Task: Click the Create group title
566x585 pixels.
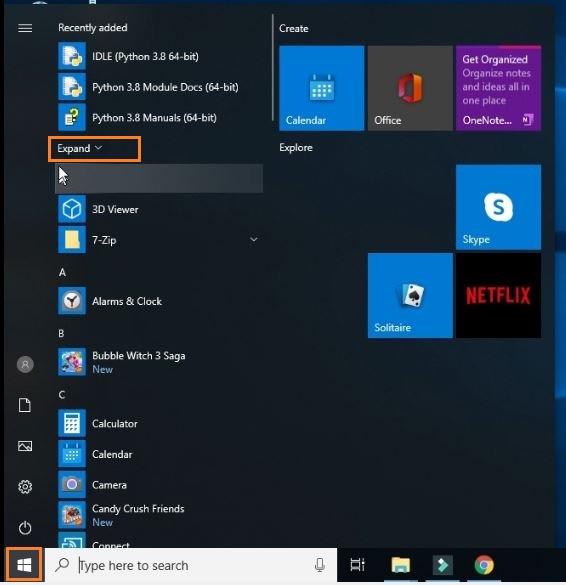Action: [294, 28]
